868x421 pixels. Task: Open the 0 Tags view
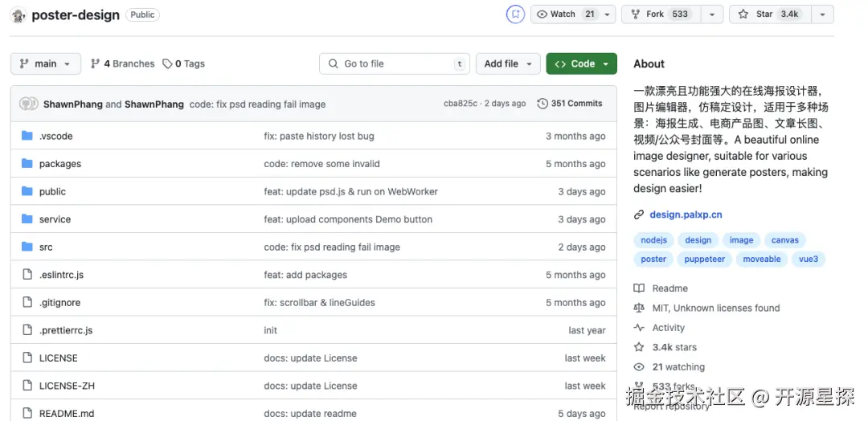(184, 64)
